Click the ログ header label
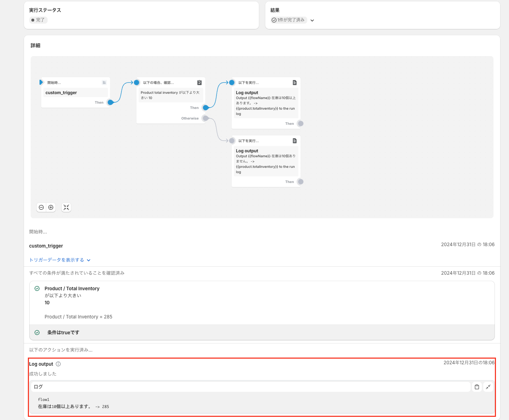 [x=38, y=387]
